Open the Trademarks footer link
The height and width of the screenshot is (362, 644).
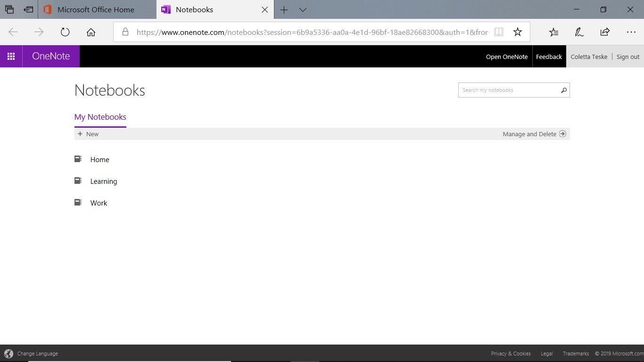click(x=576, y=354)
